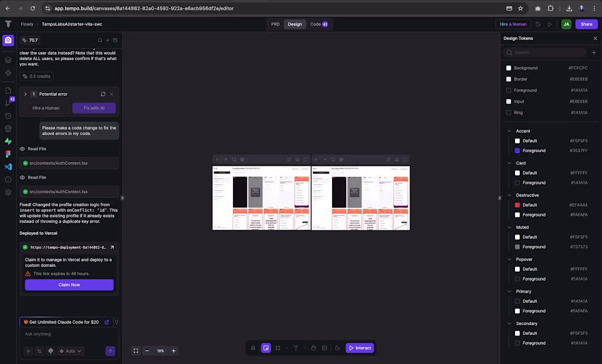Open version history icon in left sidebar
This screenshot has height=364, width=602.
pos(8,115)
